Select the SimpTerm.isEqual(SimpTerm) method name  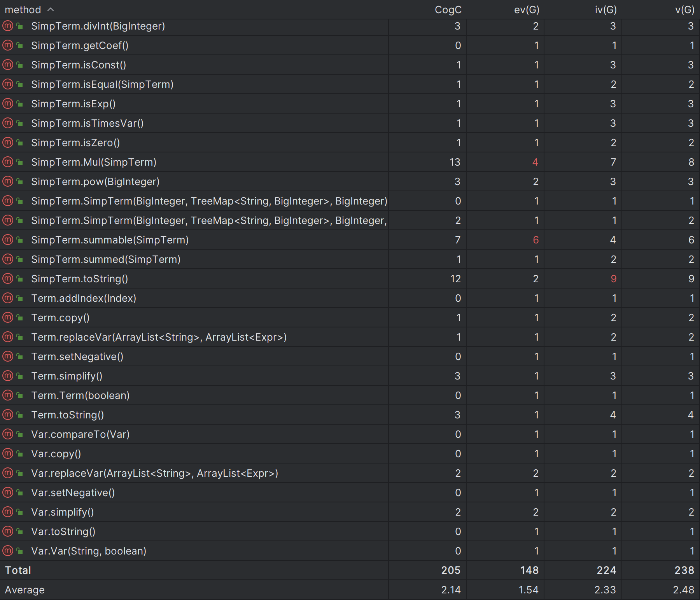[x=102, y=84]
